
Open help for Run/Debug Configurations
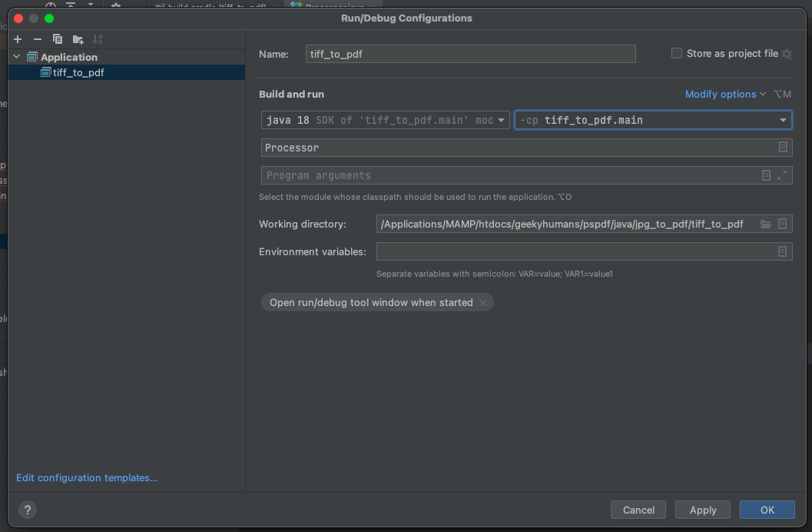pos(28,510)
